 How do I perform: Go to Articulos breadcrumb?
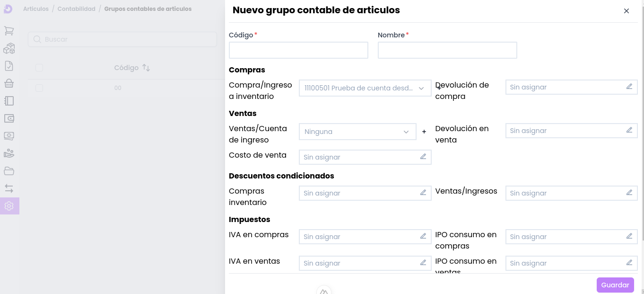(36, 9)
